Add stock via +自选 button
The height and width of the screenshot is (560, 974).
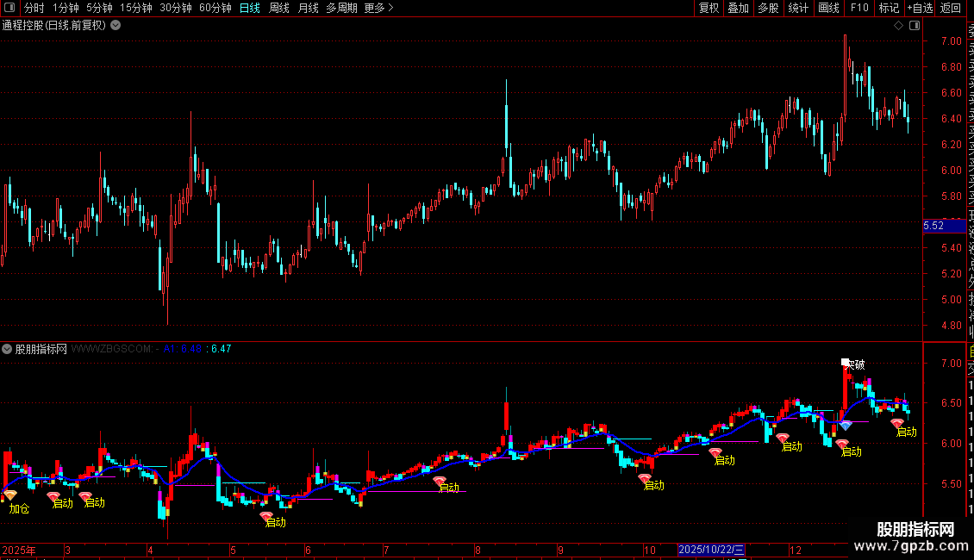click(920, 8)
